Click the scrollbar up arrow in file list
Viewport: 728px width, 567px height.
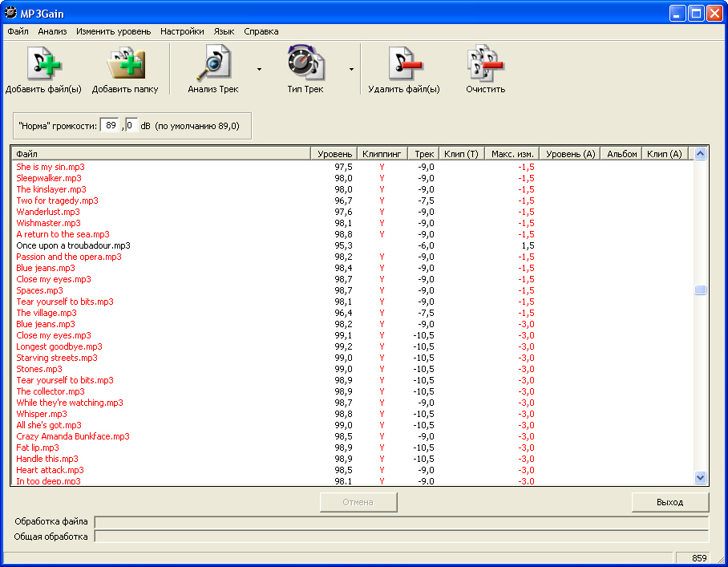pos(700,154)
